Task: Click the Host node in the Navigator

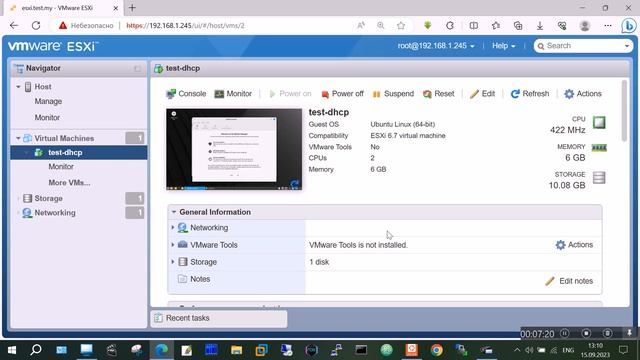Action: pos(42,87)
